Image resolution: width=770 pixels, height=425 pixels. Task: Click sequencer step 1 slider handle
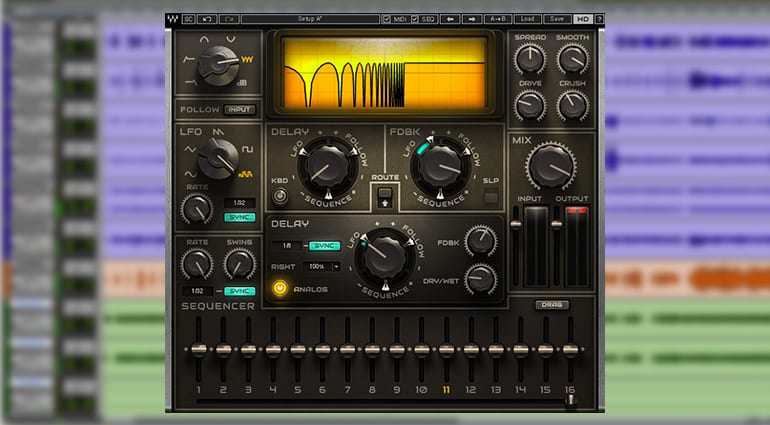[199, 349]
